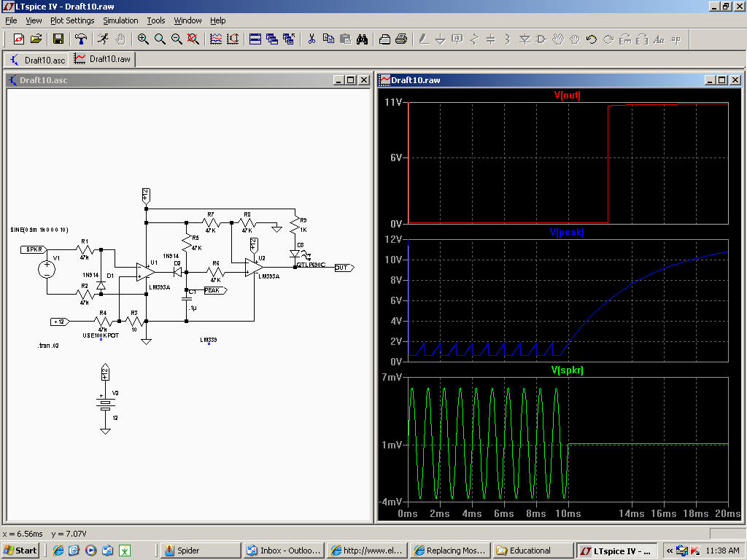Click the Zoom Out magnifier icon
This screenshot has width=747, height=560.
[177, 39]
